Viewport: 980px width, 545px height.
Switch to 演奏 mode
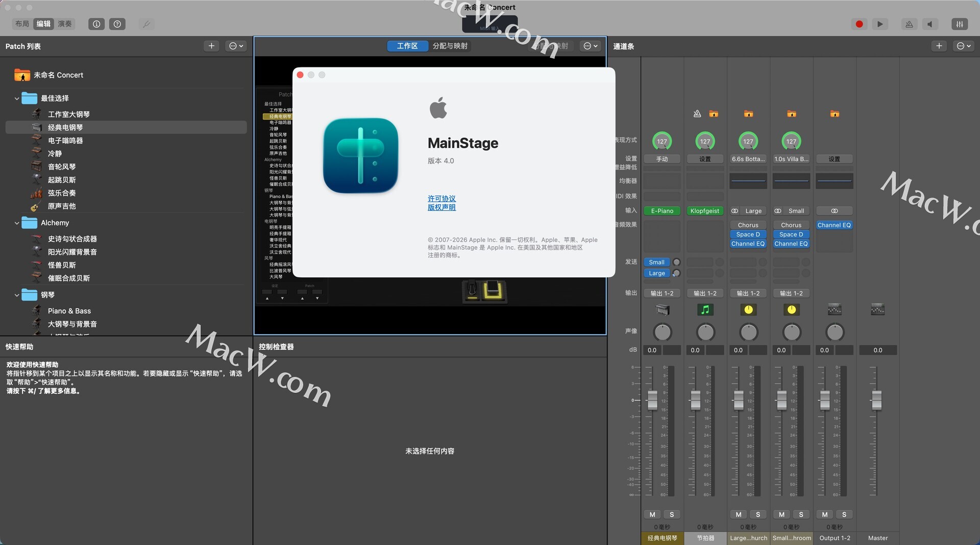pyautogui.click(x=65, y=24)
